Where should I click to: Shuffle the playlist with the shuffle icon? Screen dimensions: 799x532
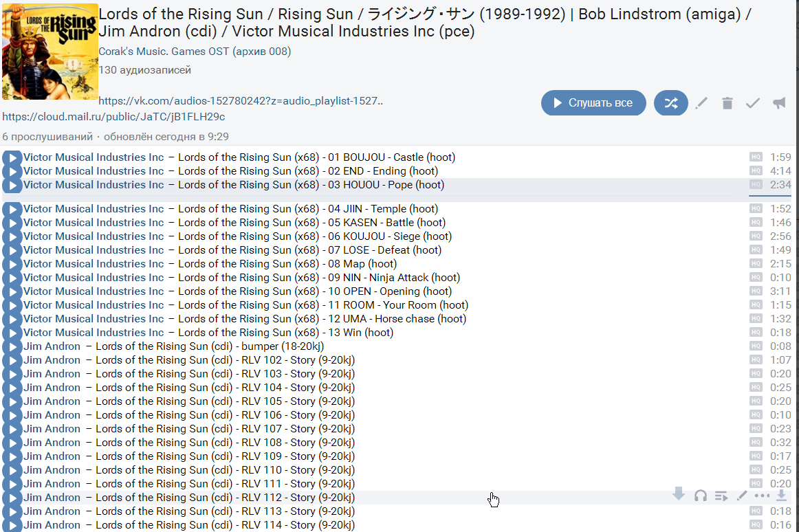click(670, 103)
